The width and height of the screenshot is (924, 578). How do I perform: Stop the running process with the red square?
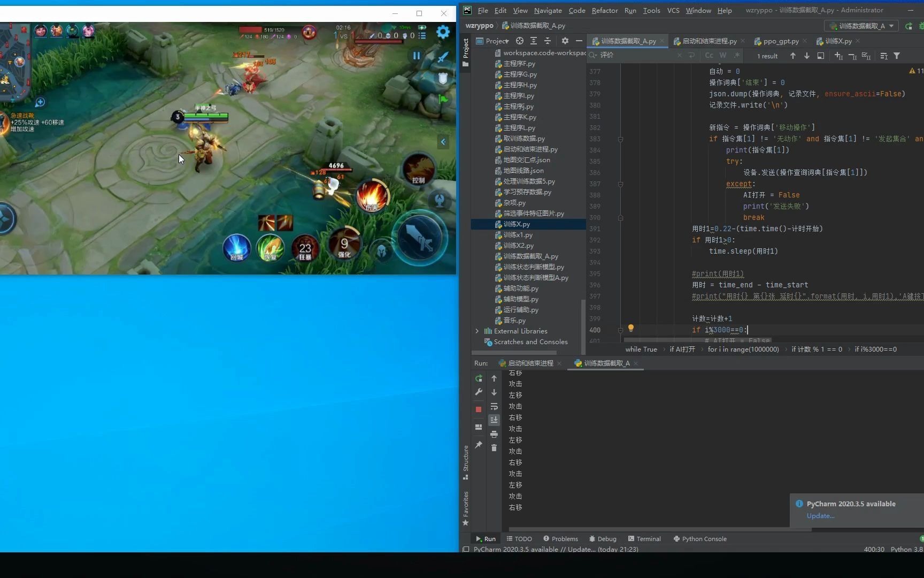479,409
